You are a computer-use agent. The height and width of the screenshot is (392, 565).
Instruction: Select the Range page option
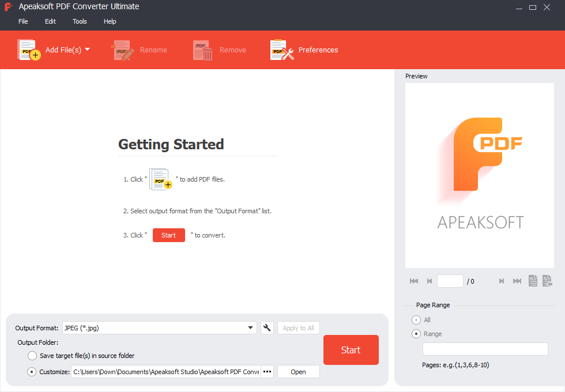coord(416,334)
